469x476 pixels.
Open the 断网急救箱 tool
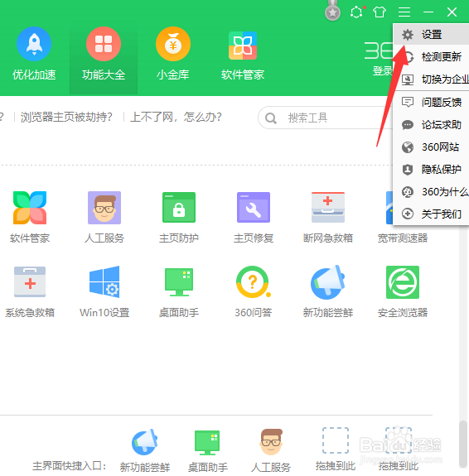coord(328,217)
